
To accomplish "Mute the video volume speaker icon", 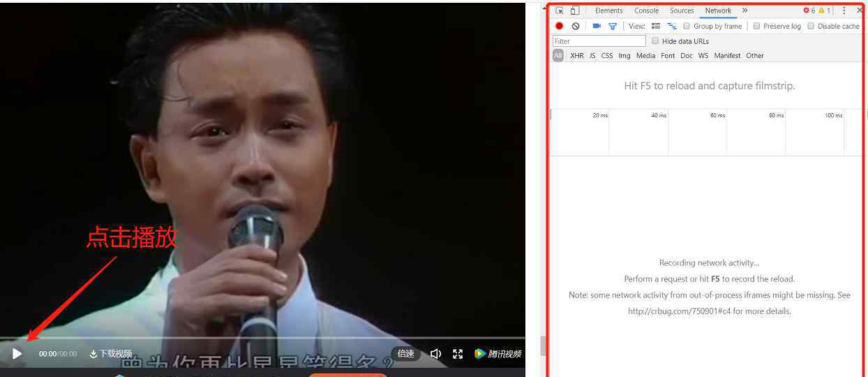I will 435,354.
